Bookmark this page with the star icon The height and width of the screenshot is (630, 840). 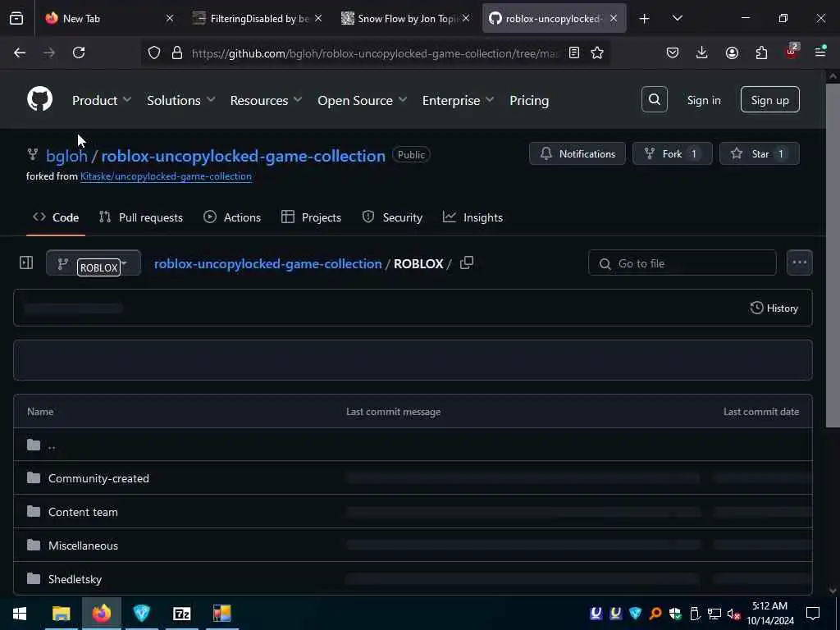pos(597,52)
